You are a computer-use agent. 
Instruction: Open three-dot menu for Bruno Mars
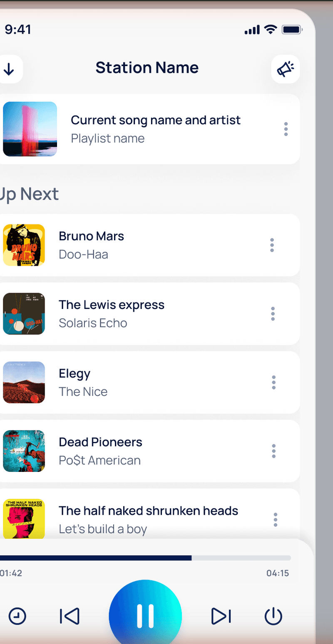tap(272, 245)
